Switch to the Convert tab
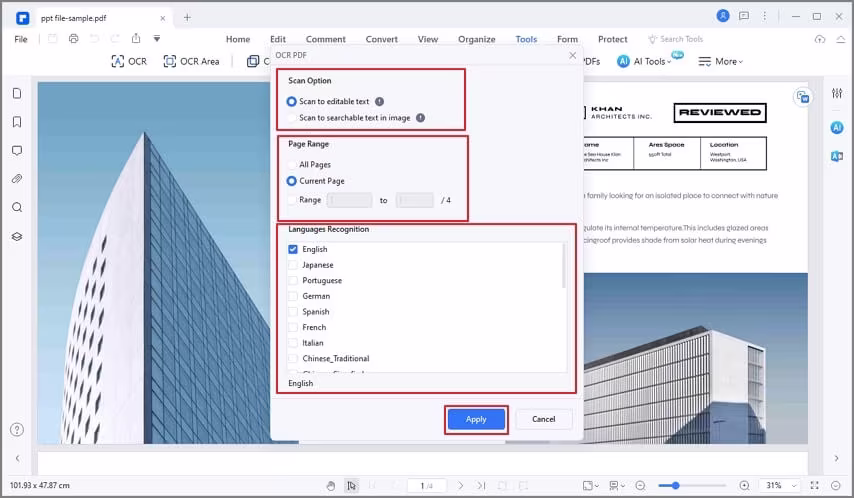The image size is (854, 498). (x=382, y=39)
